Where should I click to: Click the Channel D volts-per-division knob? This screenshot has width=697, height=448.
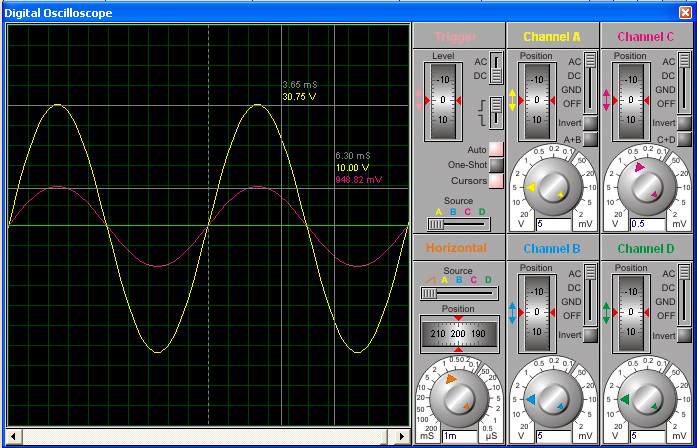tap(646, 400)
